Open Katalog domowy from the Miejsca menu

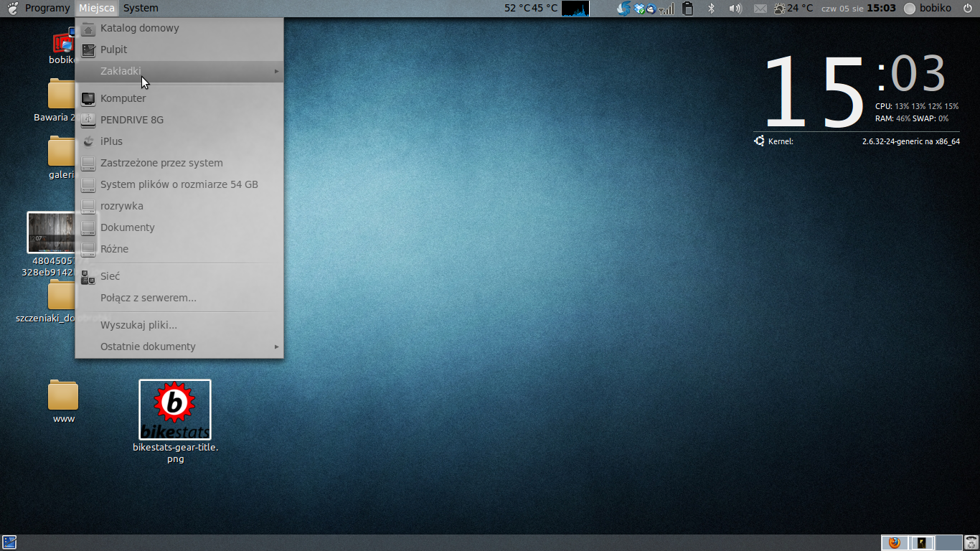[139, 29]
